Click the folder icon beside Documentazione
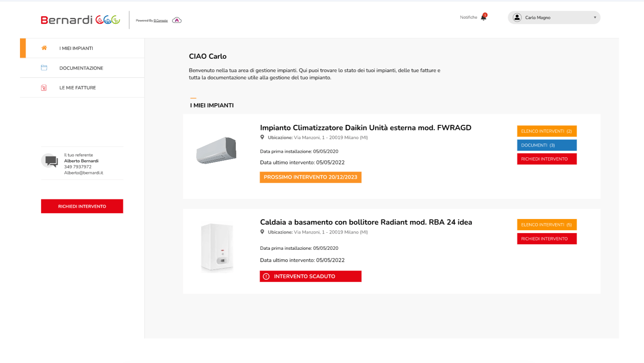 44,68
